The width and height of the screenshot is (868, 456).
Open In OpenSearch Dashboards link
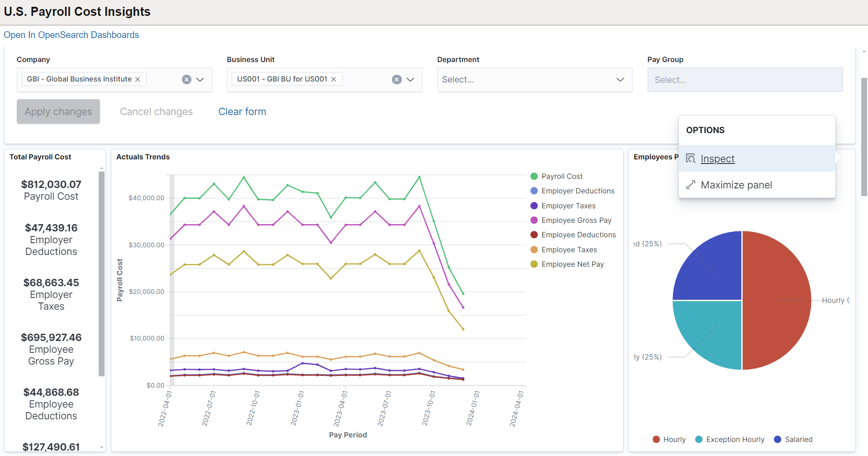point(71,35)
